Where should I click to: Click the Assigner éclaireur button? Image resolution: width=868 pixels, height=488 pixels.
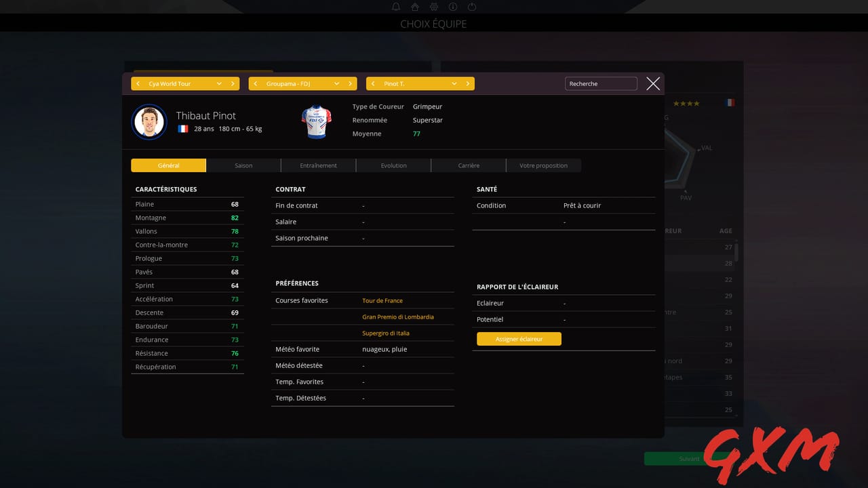click(x=519, y=339)
